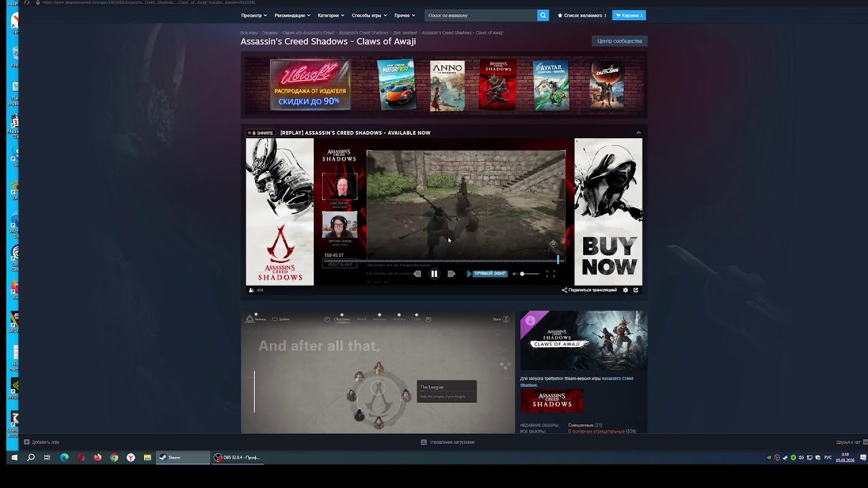Adjust the broadcast volume slider

point(530,274)
